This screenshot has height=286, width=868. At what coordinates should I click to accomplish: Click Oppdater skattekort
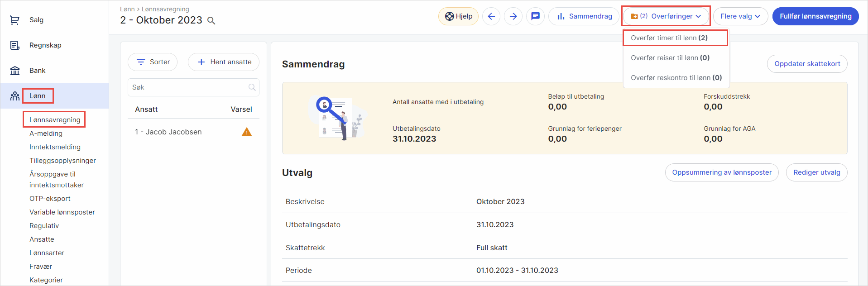point(807,64)
